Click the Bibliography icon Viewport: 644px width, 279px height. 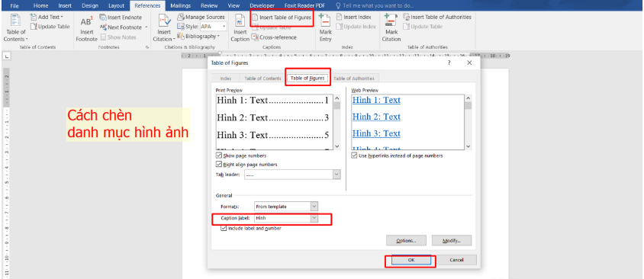pos(181,37)
